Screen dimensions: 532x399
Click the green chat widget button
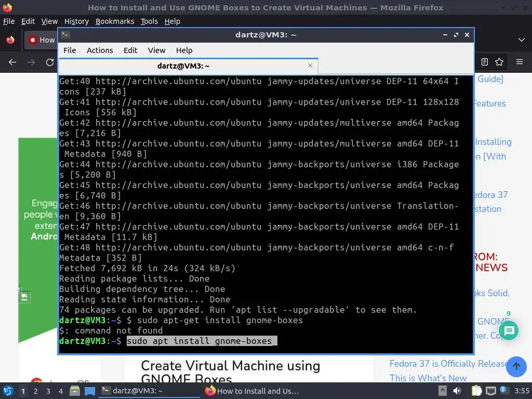tap(509, 330)
